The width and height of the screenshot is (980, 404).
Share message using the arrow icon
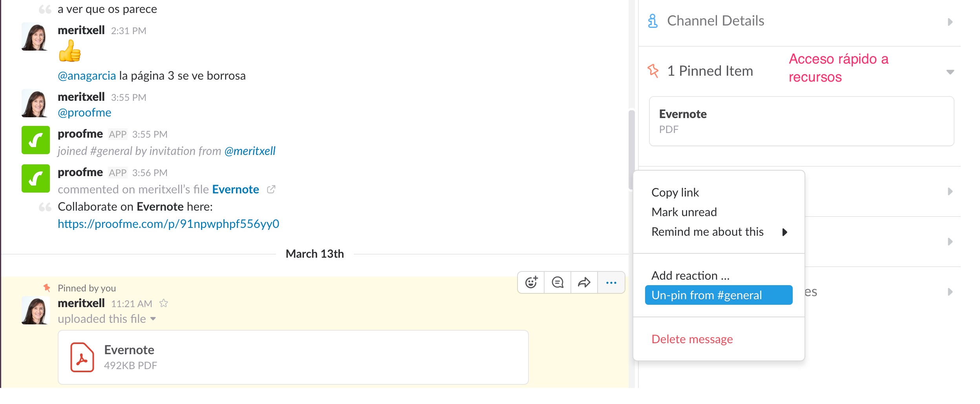584,282
